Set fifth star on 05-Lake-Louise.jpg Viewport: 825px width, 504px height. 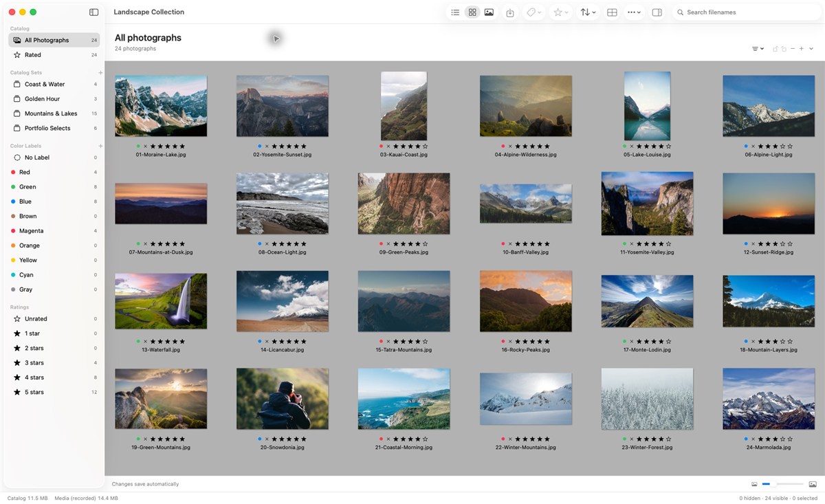668,146
